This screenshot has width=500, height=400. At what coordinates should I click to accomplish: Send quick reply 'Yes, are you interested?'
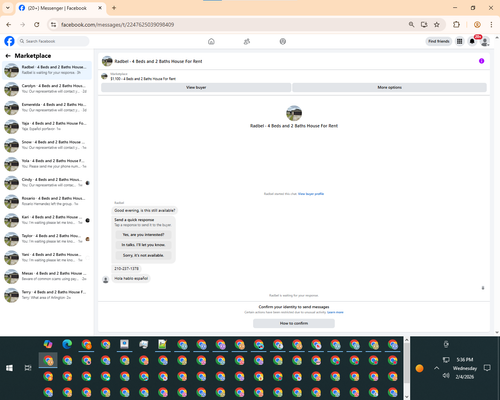coord(143,235)
